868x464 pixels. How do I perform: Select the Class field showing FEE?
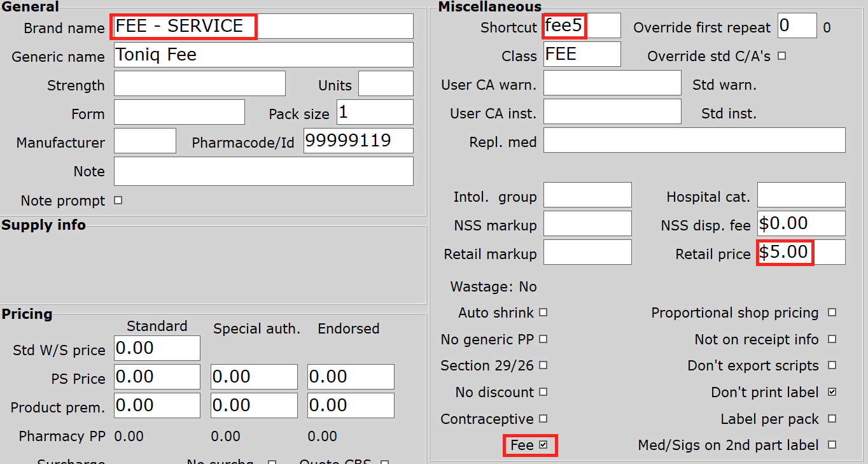pos(582,54)
